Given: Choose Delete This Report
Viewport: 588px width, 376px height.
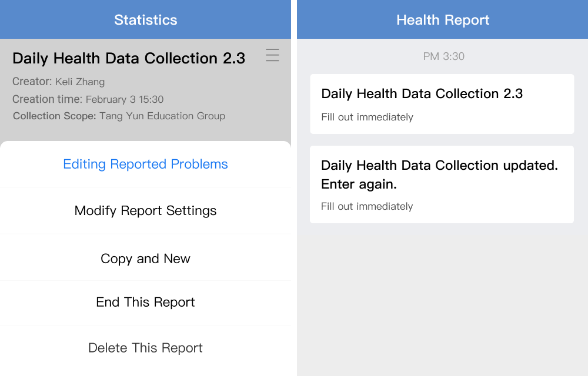Looking at the screenshot, I should 145,348.
